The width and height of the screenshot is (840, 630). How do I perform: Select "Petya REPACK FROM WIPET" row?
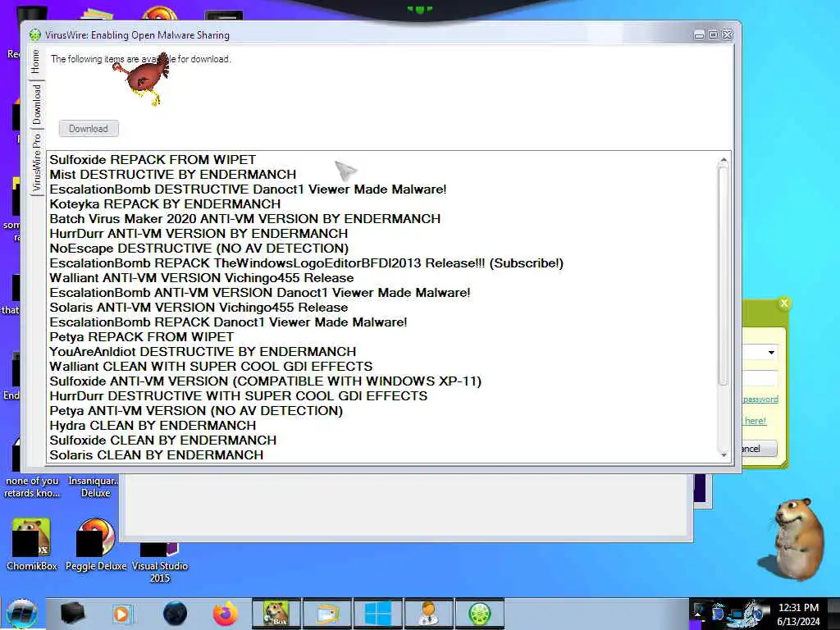382,337
